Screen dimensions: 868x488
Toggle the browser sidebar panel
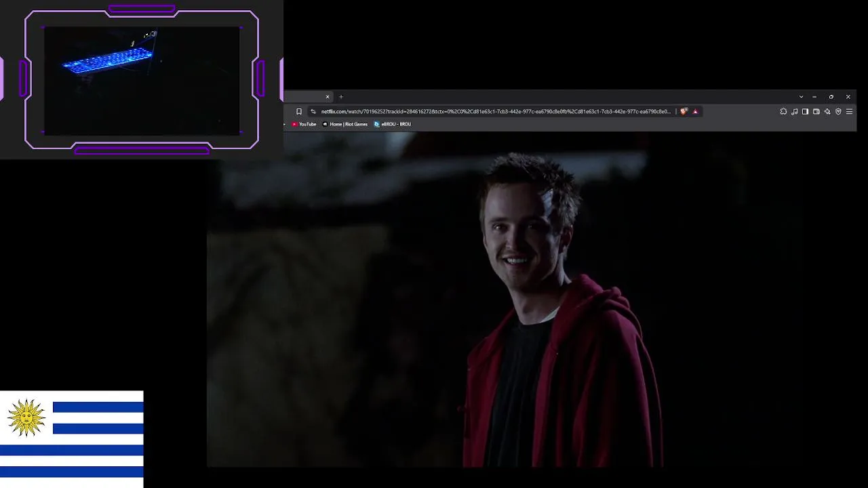point(805,112)
